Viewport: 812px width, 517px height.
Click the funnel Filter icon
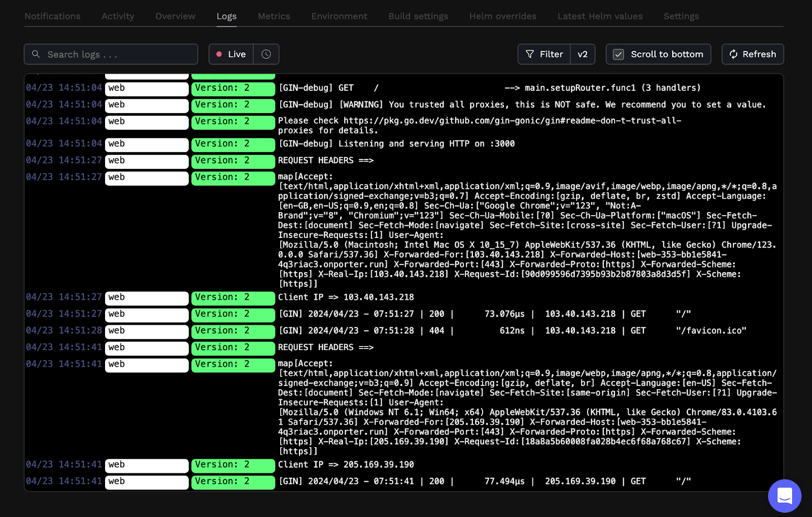[530, 54]
